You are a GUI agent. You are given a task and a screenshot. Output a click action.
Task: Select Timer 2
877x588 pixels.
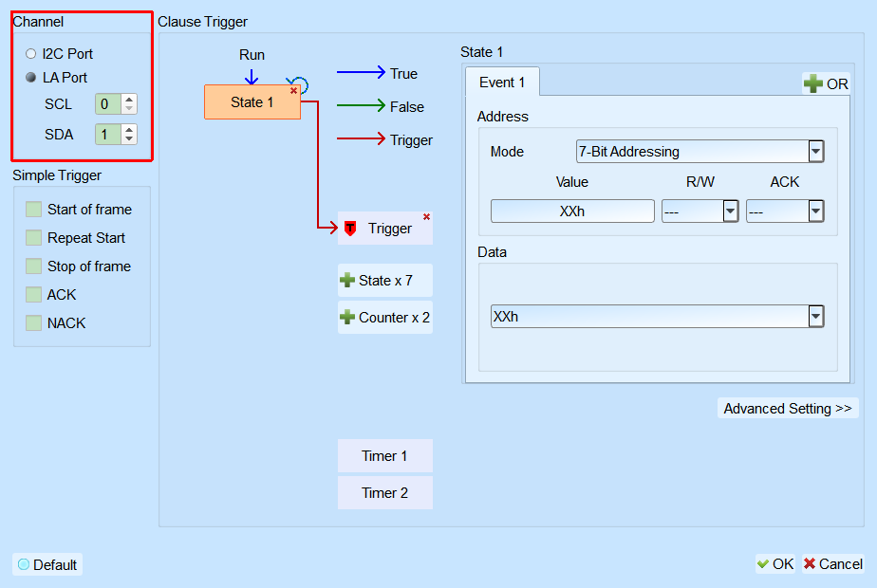(384, 493)
